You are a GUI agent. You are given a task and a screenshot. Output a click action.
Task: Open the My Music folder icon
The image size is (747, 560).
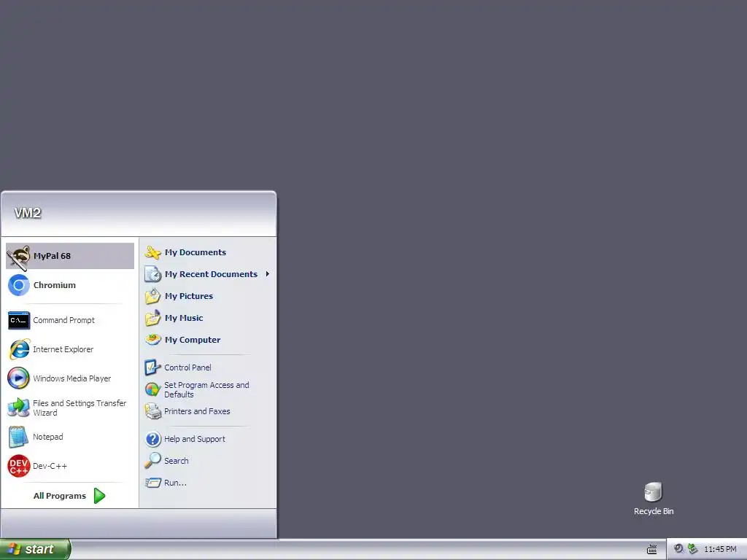[153, 318]
